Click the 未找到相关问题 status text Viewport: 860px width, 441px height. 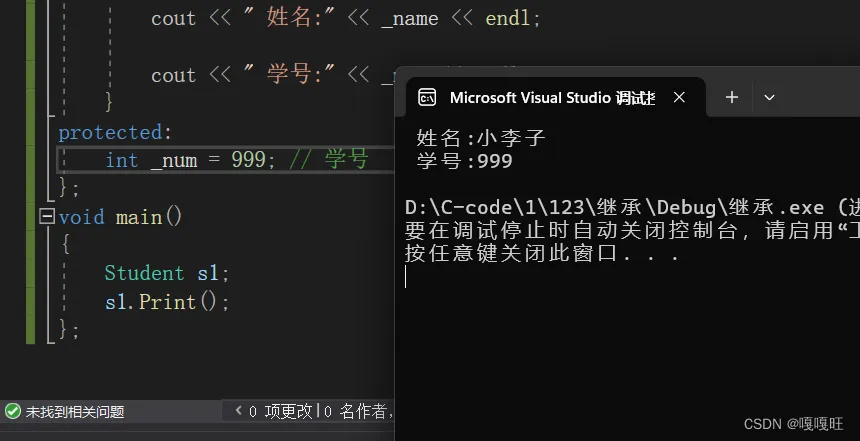pos(75,411)
